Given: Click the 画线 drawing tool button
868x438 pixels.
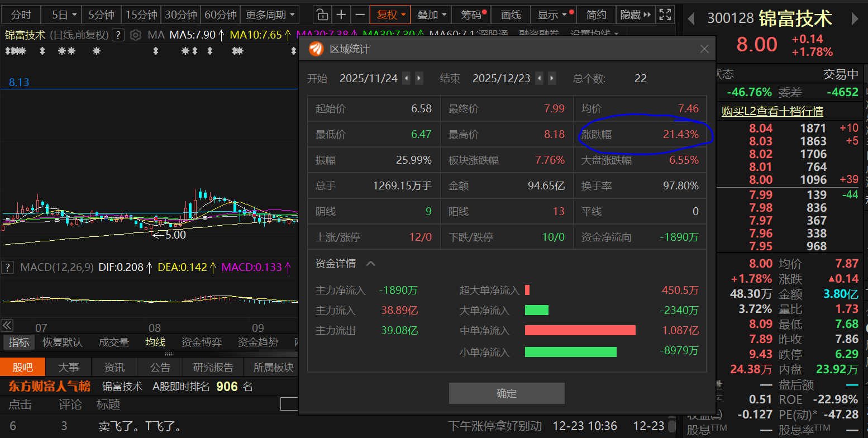Looking at the screenshot, I should click(511, 15).
